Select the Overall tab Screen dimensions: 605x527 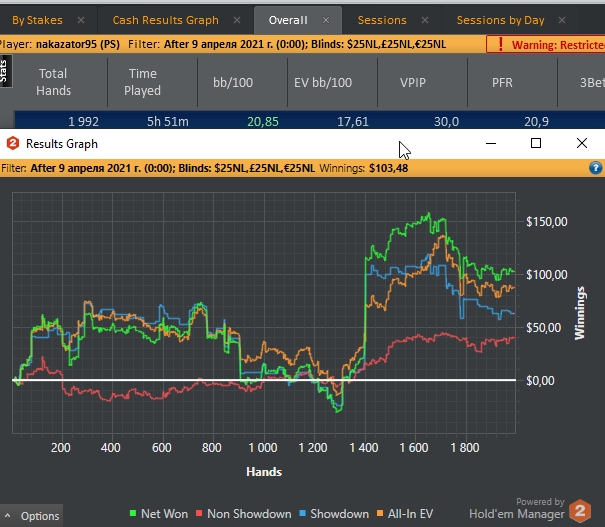click(288, 20)
